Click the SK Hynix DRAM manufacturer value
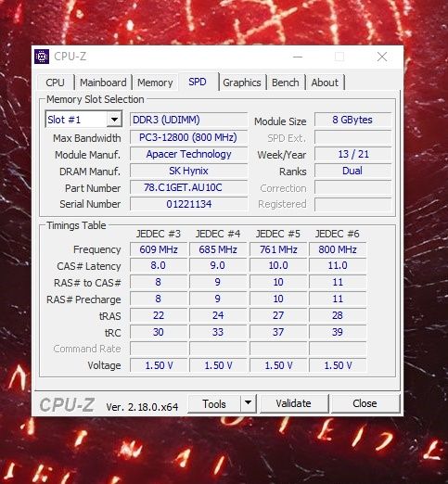 click(x=188, y=171)
